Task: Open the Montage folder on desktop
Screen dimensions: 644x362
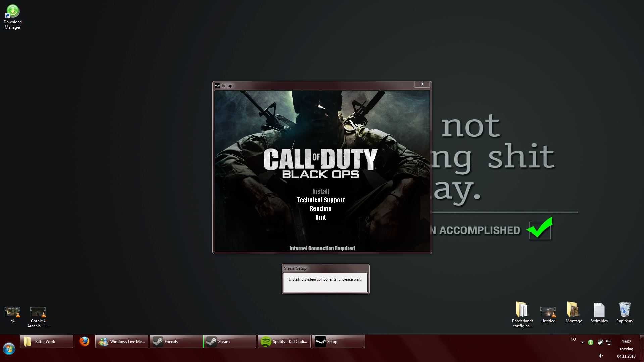Action: [574, 312]
